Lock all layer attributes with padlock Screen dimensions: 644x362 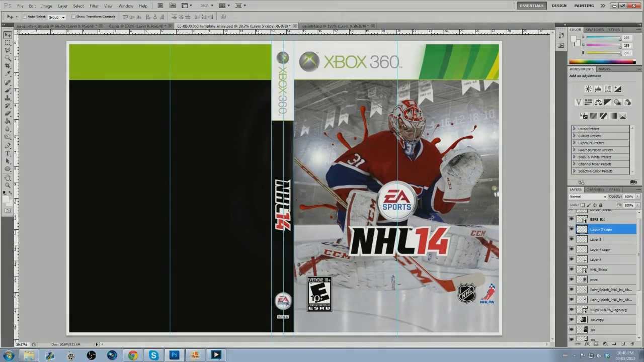tap(601, 205)
